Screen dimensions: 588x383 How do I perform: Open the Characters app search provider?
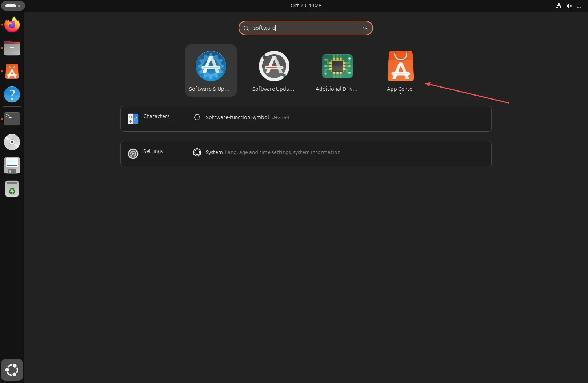[149, 118]
